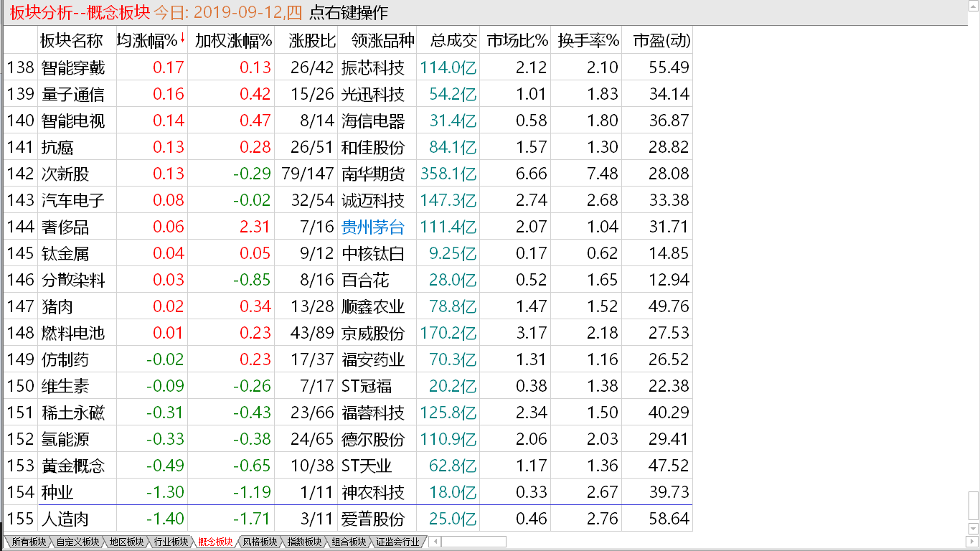Select the 人造肉 sector name
Screen dimensions: 980x551
click(65, 519)
